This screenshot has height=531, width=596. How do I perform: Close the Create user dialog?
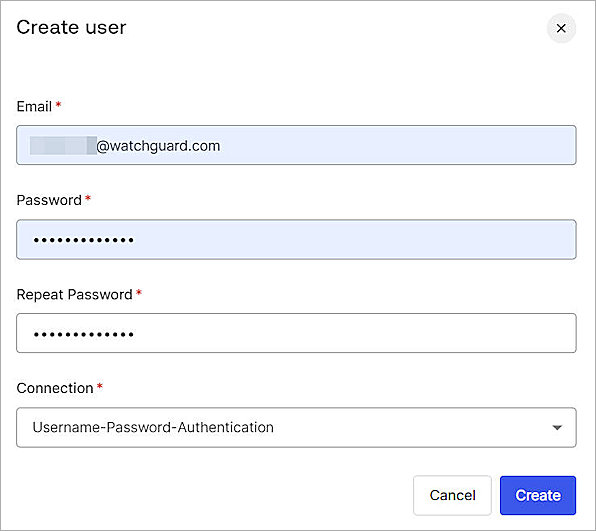(561, 28)
